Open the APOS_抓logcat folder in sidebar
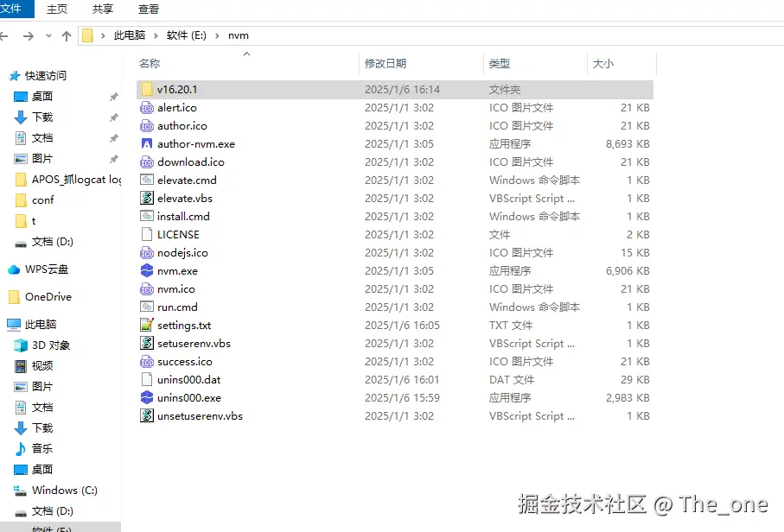The height and width of the screenshot is (532, 784). [77, 180]
